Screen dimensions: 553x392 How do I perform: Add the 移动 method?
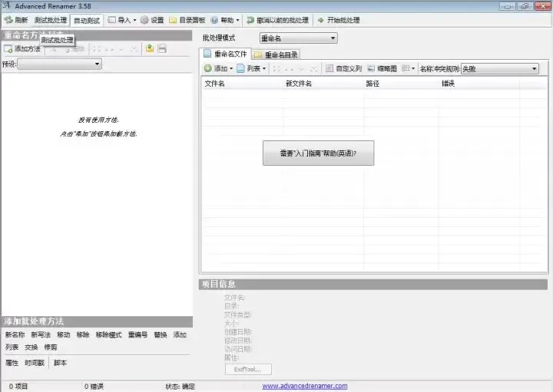[64, 334]
